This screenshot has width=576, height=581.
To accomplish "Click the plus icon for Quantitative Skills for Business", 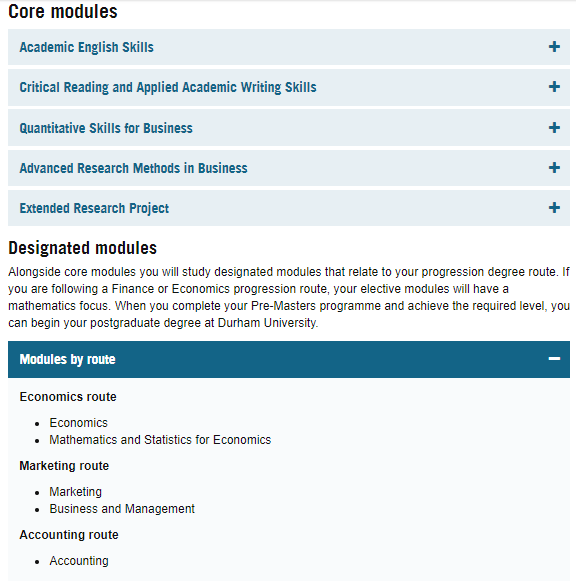I will tap(554, 127).
